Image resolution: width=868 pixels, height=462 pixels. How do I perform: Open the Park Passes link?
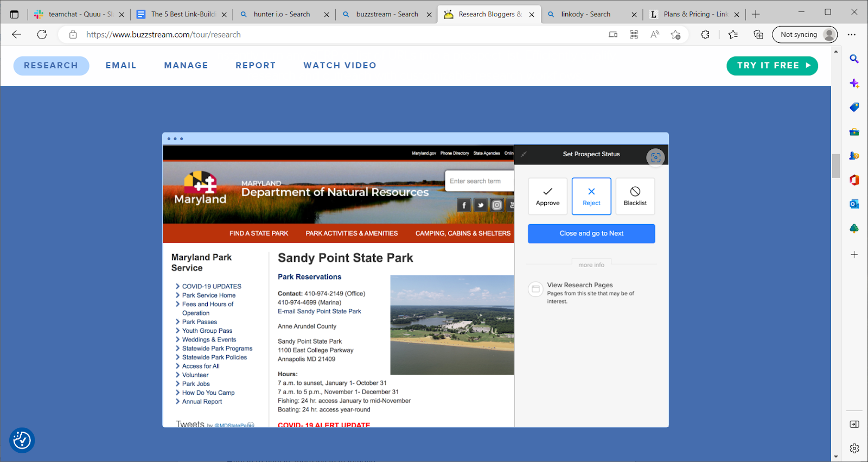point(199,322)
